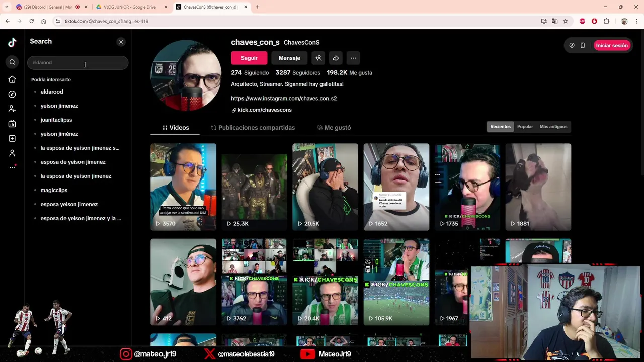Open the video with 3762 views

[254, 282]
